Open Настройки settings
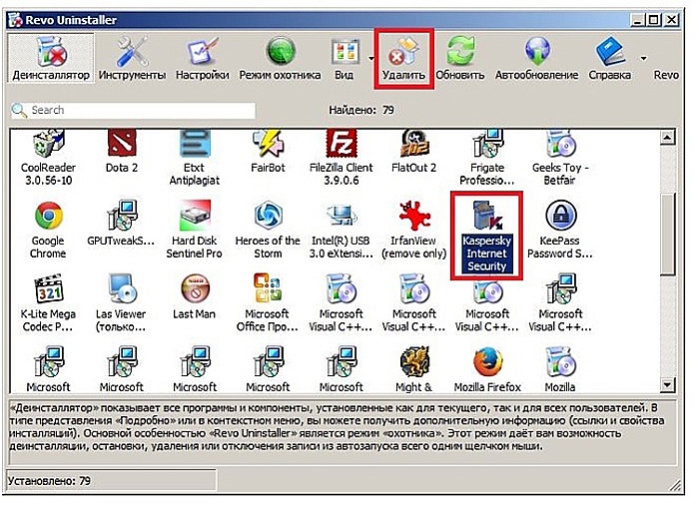Viewport: 699px width, 506px height. pos(202,58)
